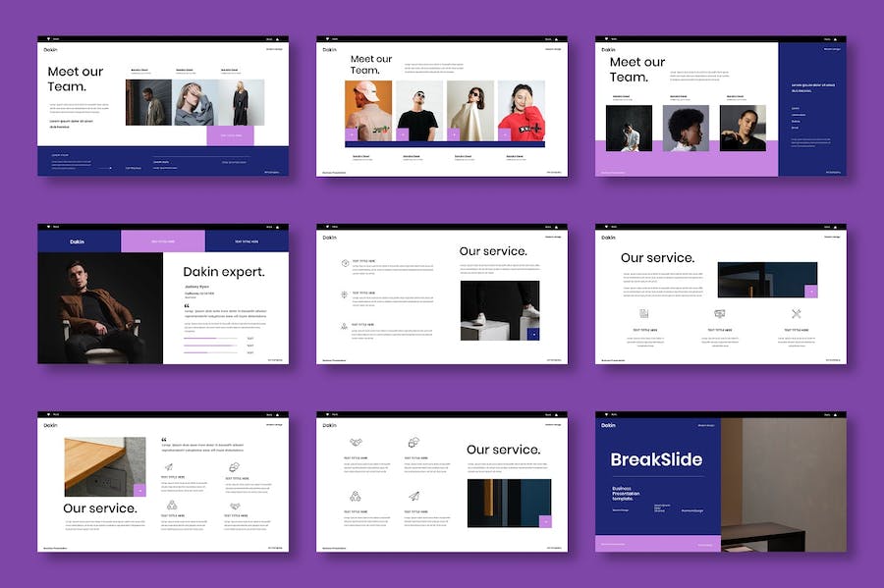Image resolution: width=884 pixels, height=588 pixels.
Task: Click the wooden desk photo on the bottom-left slide
Action: (105, 466)
